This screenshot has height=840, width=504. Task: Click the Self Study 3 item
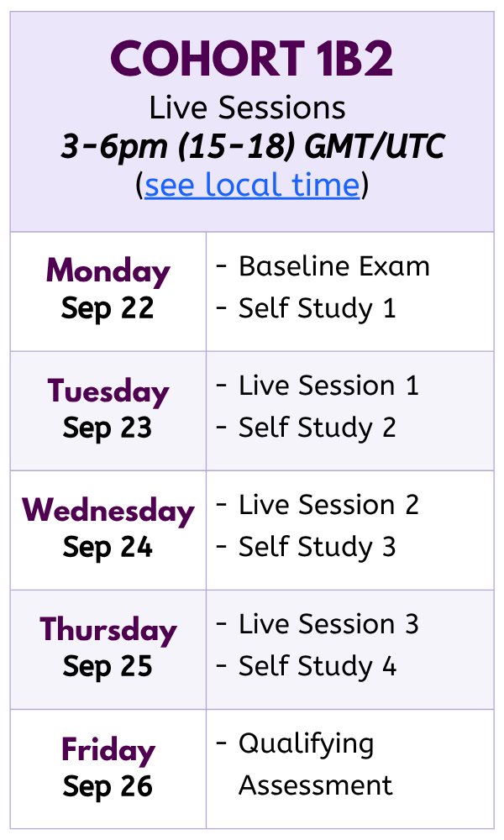tap(317, 547)
